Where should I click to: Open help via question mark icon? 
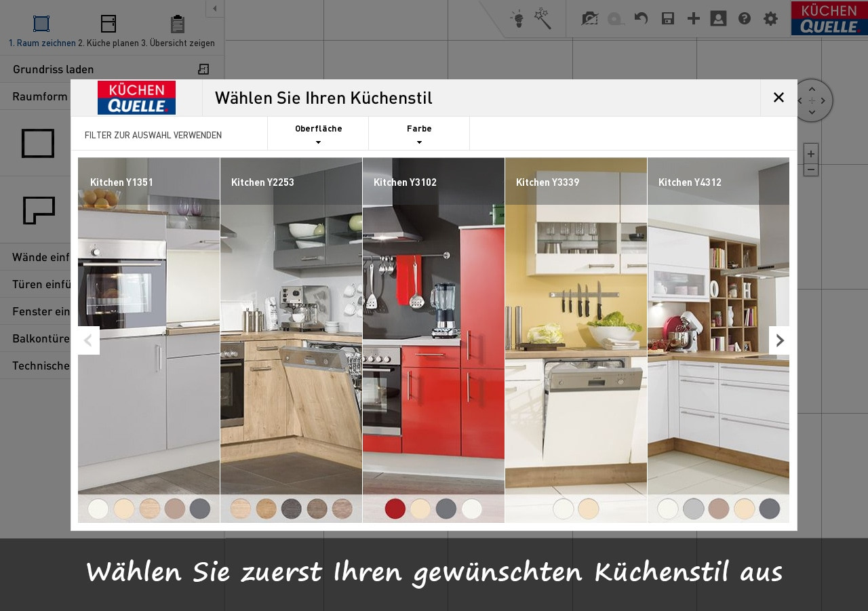pyautogui.click(x=745, y=18)
